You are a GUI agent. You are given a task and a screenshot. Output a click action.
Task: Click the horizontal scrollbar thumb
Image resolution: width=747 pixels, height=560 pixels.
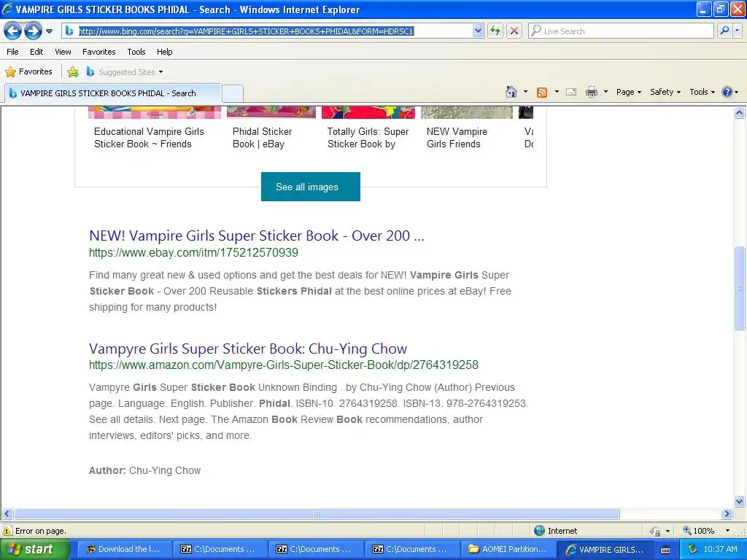click(317, 514)
